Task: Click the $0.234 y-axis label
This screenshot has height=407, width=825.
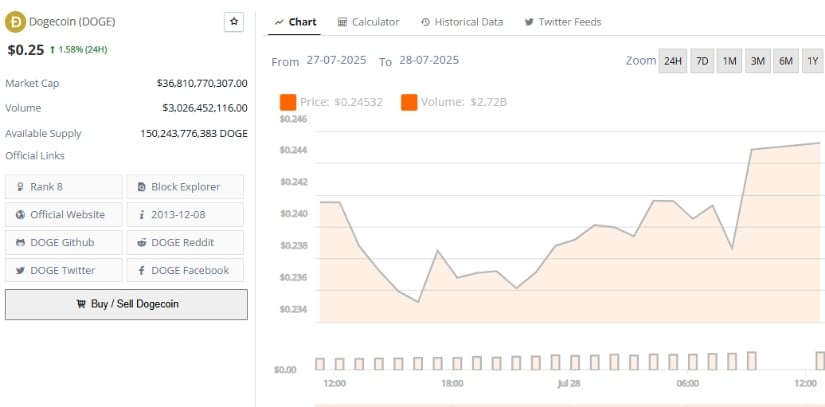Action: point(293,309)
